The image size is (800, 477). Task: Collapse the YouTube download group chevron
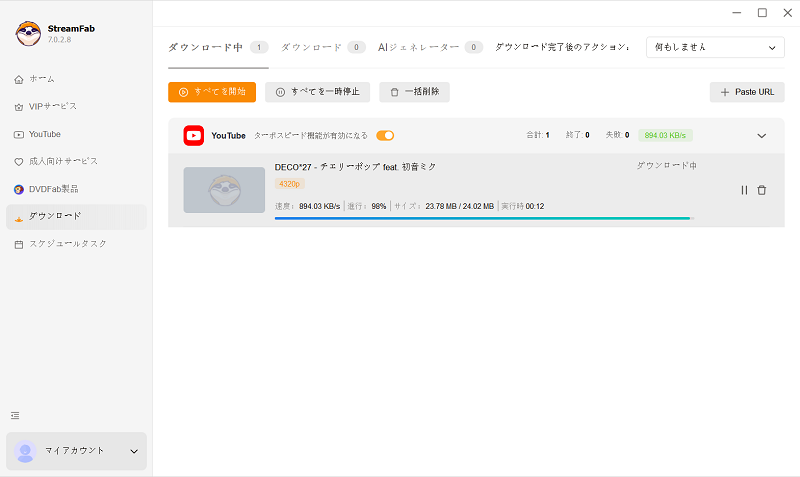pos(762,136)
